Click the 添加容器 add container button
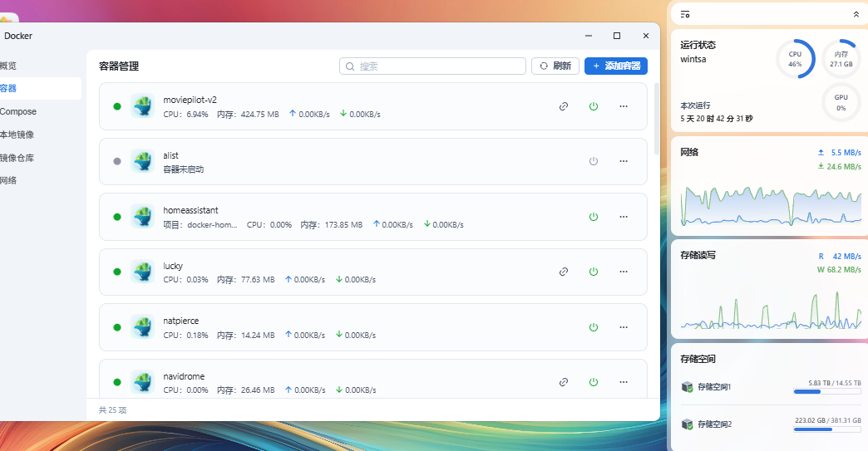The width and height of the screenshot is (868, 451). 616,66
